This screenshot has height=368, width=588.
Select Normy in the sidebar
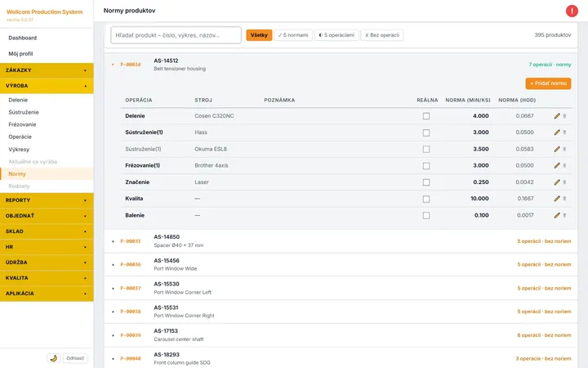click(47, 174)
